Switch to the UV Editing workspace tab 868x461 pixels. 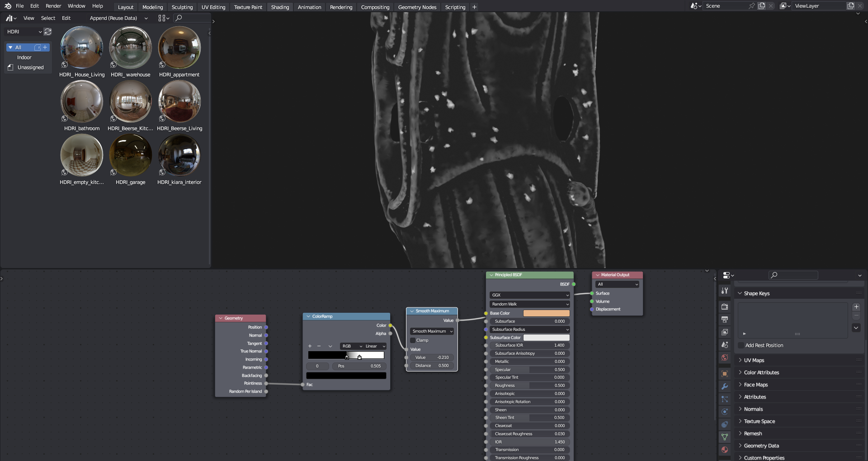(213, 7)
